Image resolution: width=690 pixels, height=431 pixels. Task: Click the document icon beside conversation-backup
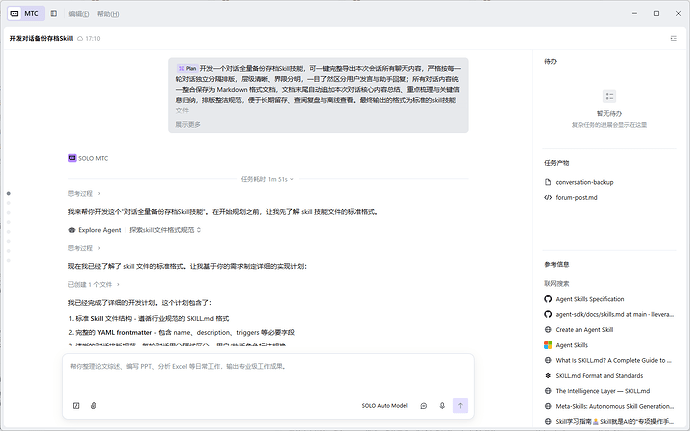pyautogui.click(x=548, y=182)
